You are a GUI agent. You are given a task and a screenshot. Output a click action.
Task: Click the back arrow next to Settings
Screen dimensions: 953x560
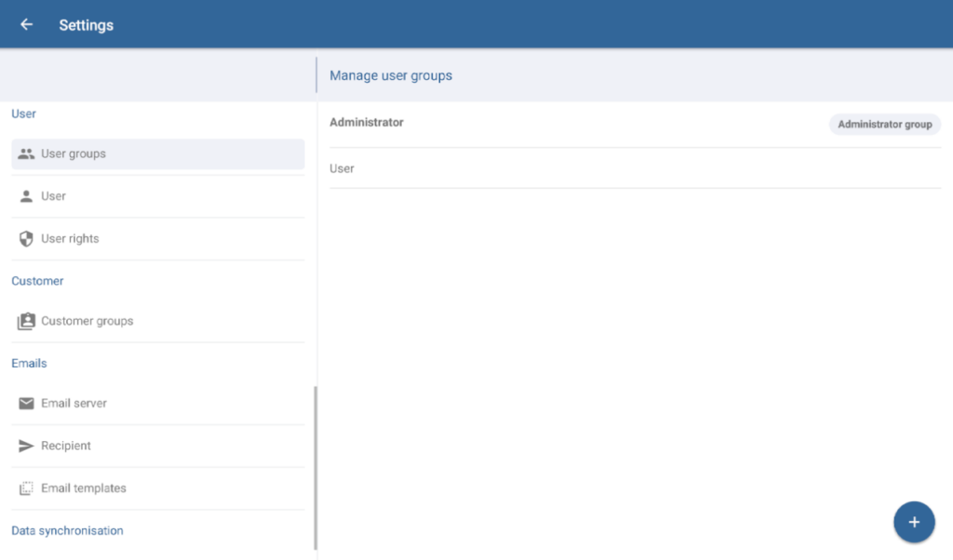(x=25, y=24)
